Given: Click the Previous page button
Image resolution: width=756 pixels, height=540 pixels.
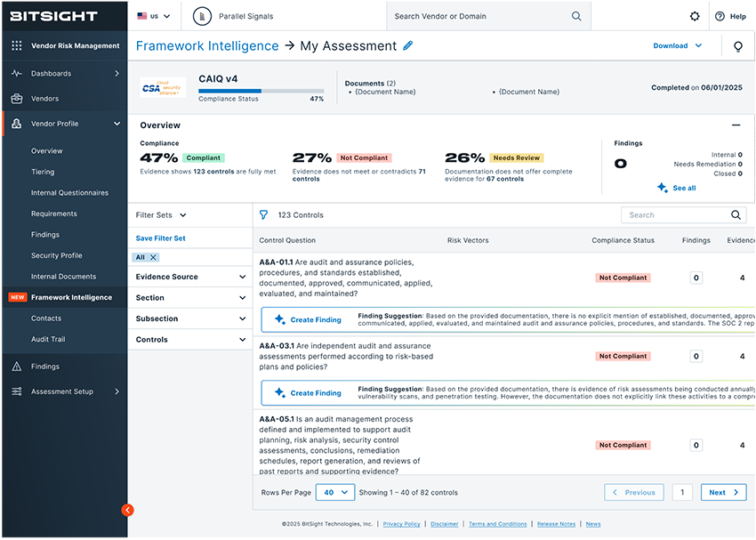Looking at the screenshot, I should (x=634, y=492).
